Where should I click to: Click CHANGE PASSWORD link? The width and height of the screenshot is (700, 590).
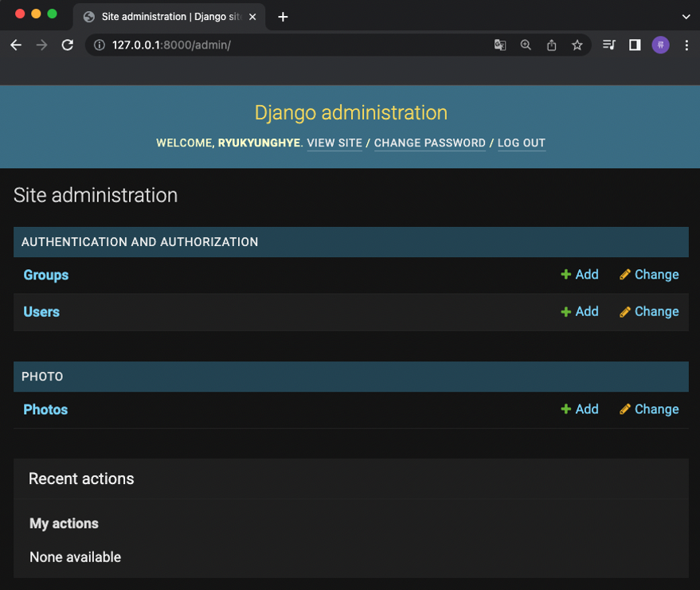[429, 143]
